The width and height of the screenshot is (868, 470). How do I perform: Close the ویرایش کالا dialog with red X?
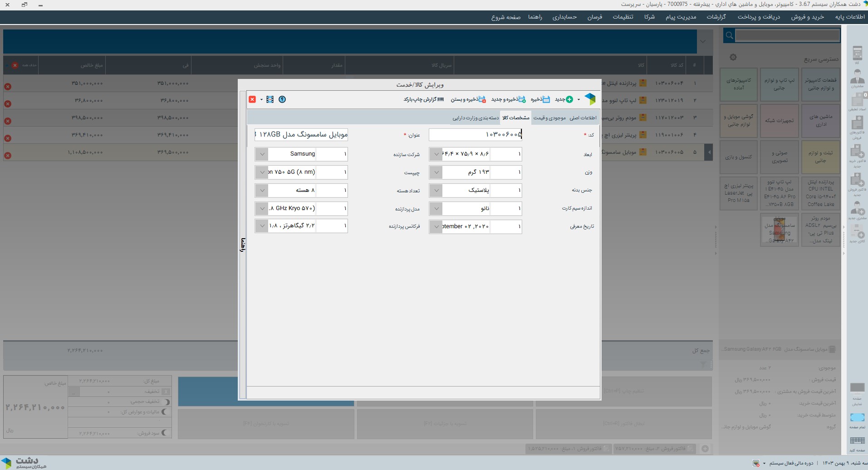pos(252,99)
